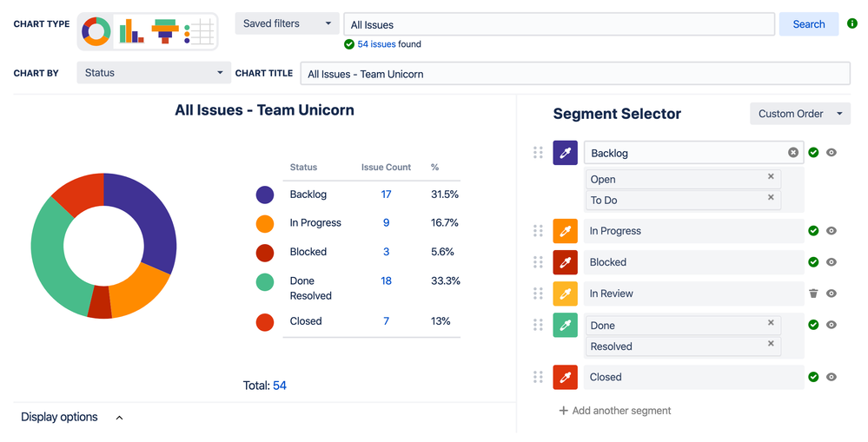Remove Done status from its segment
868x442 pixels.
pyautogui.click(x=771, y=322)
